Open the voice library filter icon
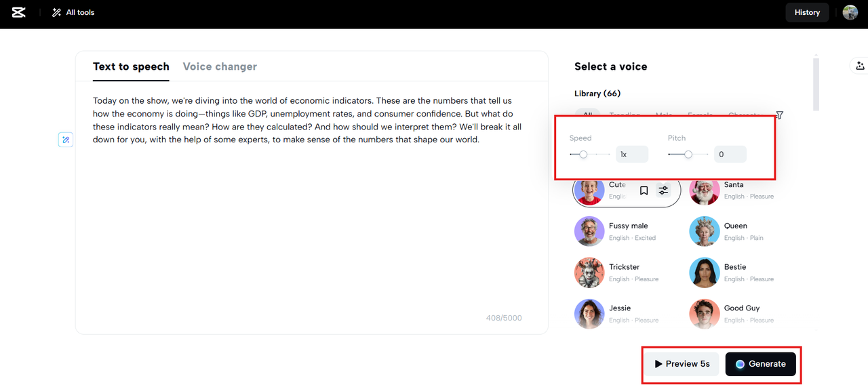 pyautogui.click(x=779, y=115)
